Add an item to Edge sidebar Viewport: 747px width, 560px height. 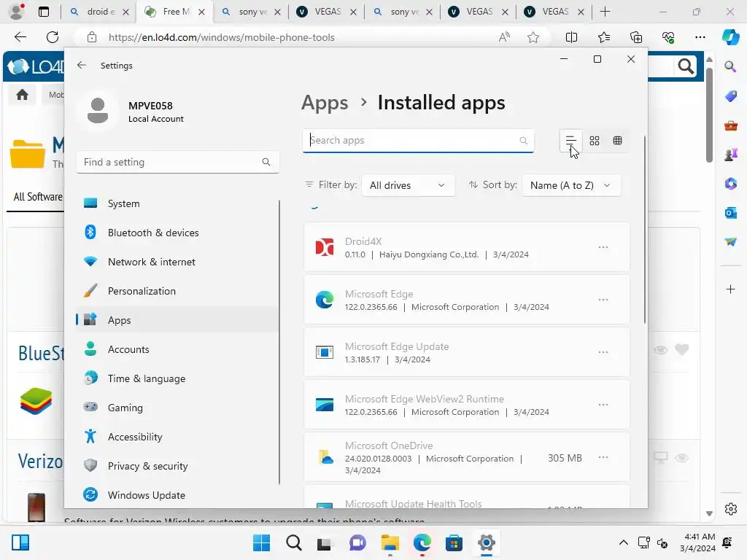730,289
